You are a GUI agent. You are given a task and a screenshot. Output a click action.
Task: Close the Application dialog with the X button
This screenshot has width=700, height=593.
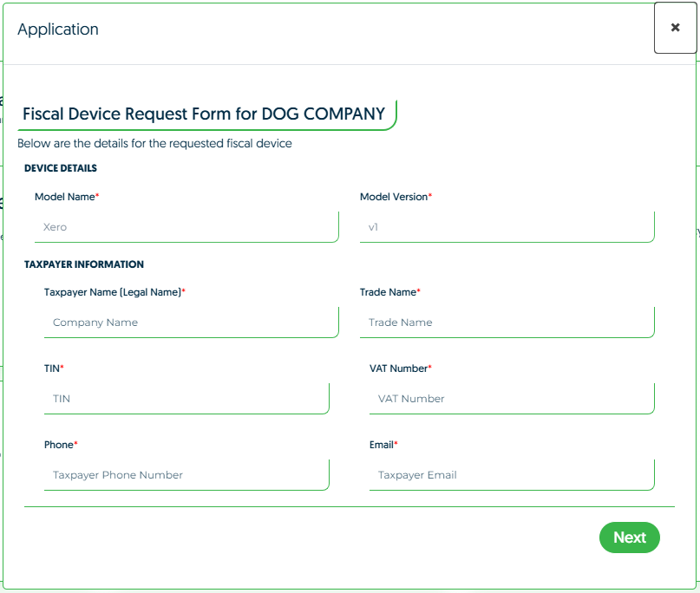click(x=675, y=28)
